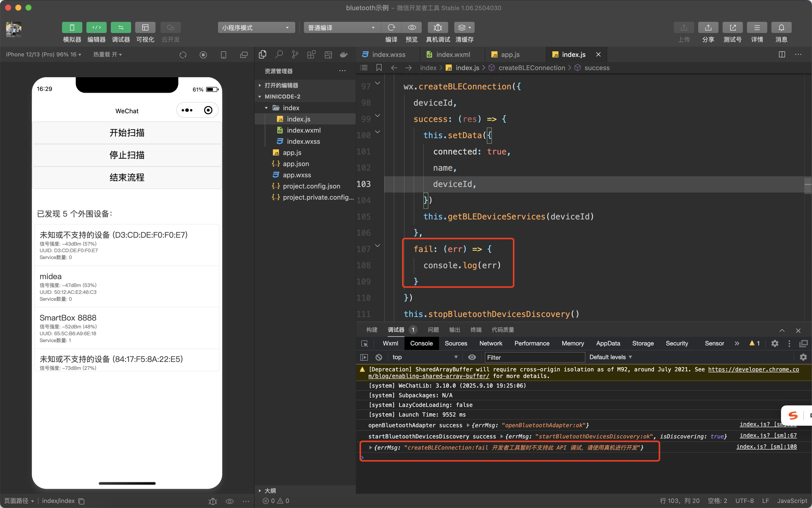Screen dimensions: 812x508
Task: Toggle the 模拟器 simulator panel button
Action: [72, 27]
